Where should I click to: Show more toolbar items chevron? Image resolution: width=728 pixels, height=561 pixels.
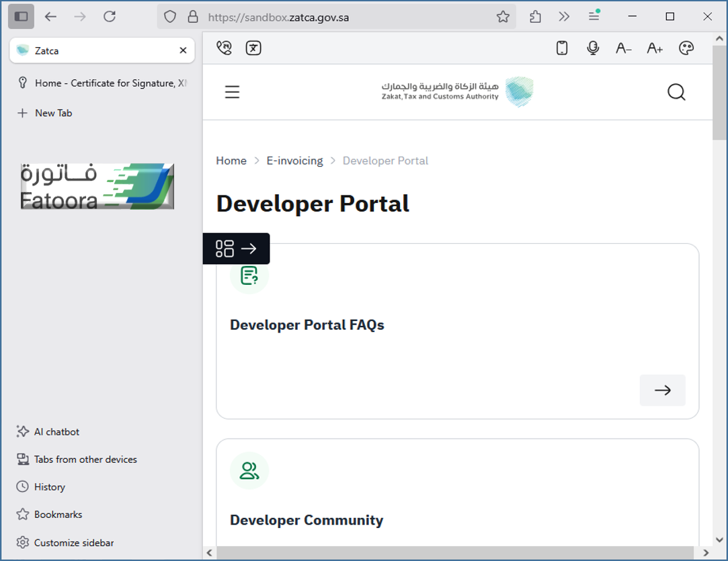pos(564,17)
